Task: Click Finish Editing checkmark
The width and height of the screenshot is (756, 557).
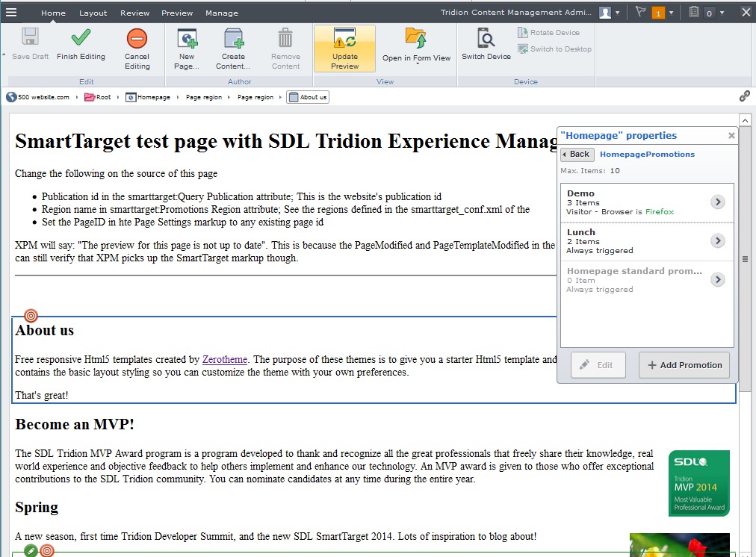Action: click(x=81, y=37)
